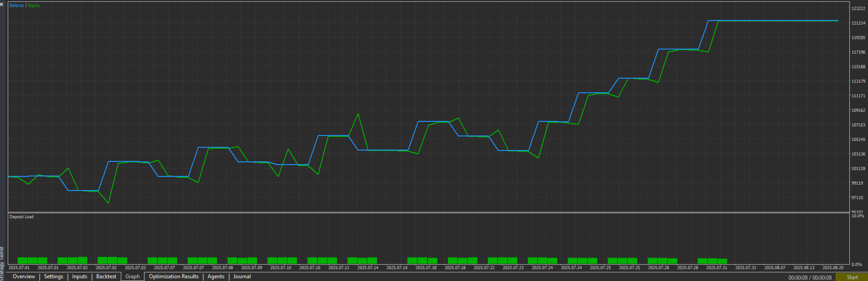Click the 2025.08.07 date label
This screenshot has width=868, height=281.
[x=775, y=268]
